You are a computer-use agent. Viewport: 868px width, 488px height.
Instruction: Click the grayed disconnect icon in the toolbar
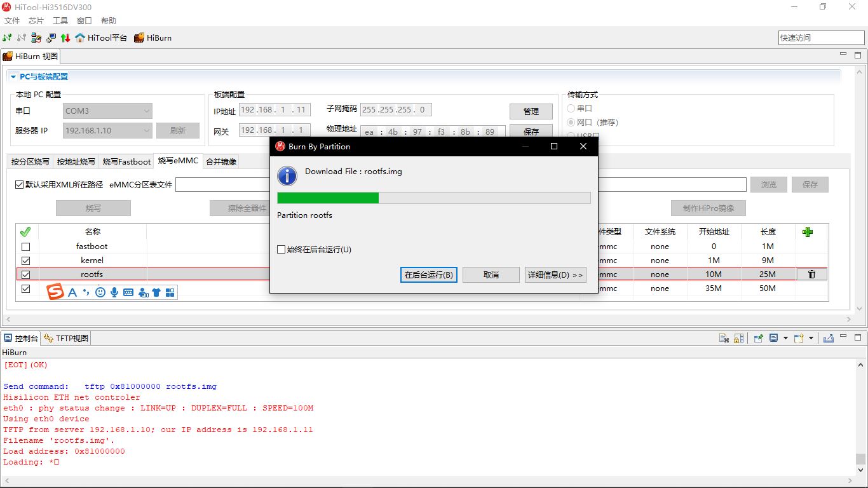point(22,37)
